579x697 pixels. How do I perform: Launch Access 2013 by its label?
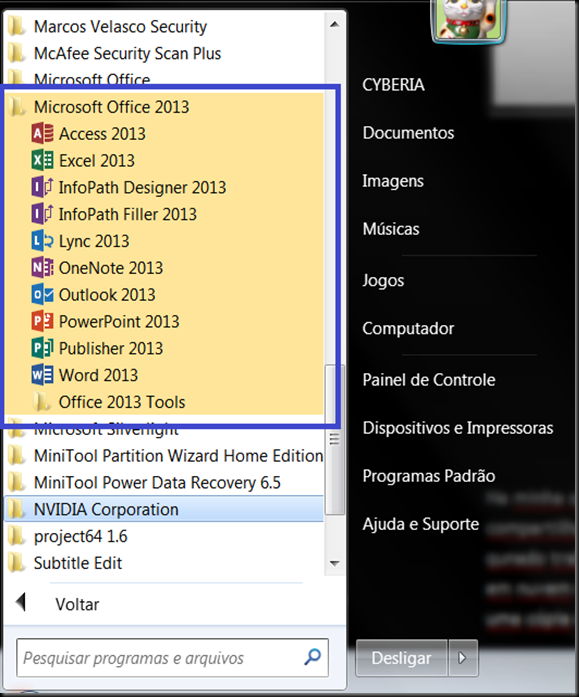tap(102, 134)
